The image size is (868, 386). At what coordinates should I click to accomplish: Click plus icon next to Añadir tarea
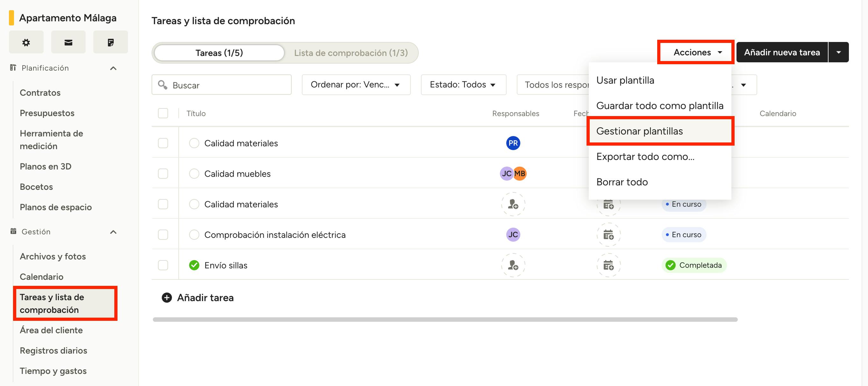point(167,298)
